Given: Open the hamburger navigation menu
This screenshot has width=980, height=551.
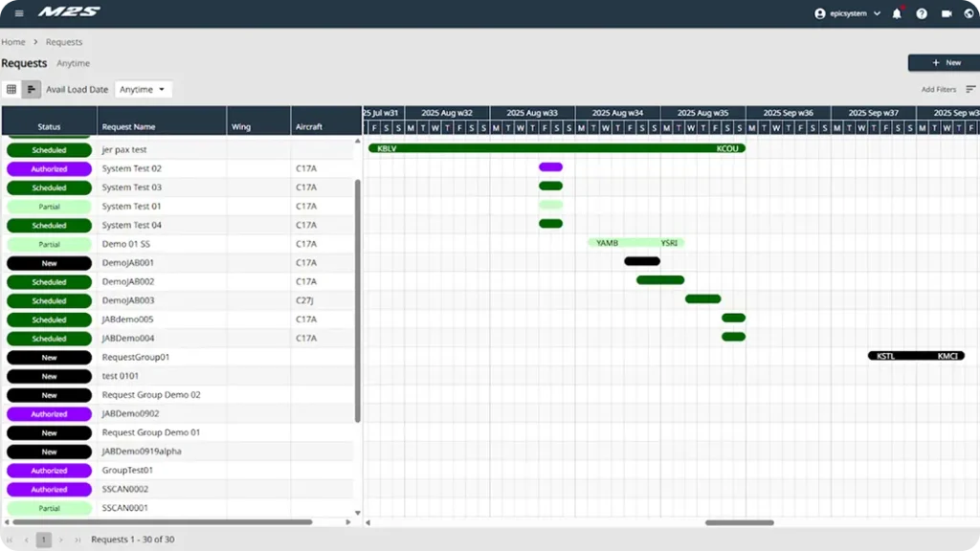Looking at the screenshot, I should click(x=19, y=13).
